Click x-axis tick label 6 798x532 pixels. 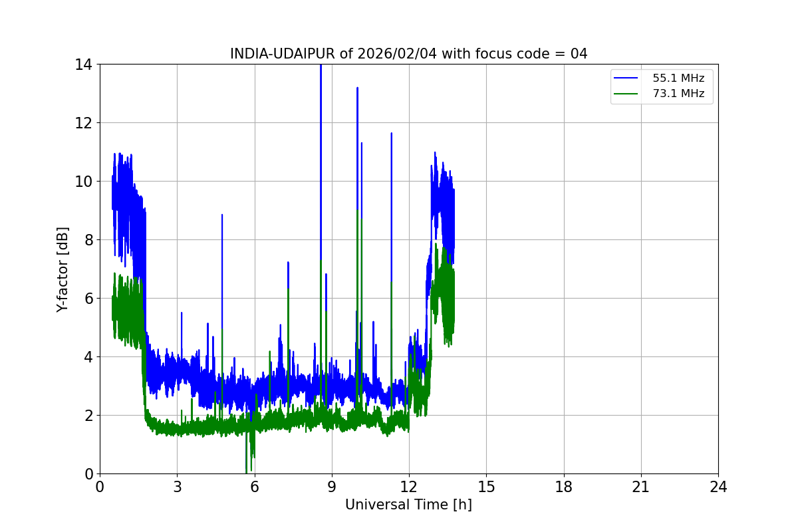[x=254, y=487]
